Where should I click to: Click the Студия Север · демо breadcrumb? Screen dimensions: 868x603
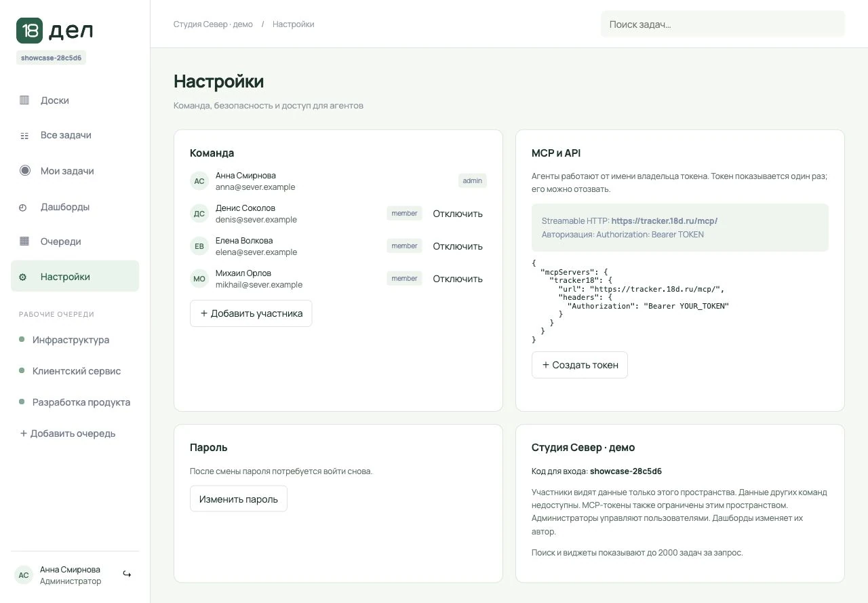click(x=213, y=24)
